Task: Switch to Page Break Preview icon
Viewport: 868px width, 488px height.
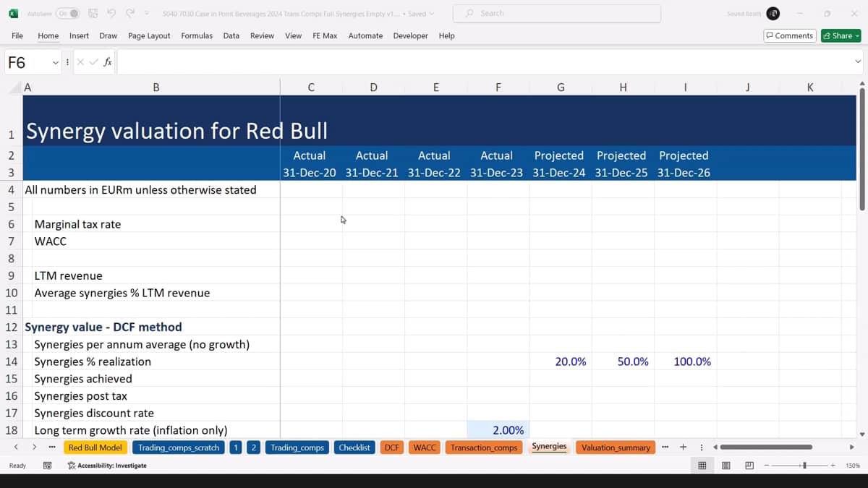Action: 749,466
